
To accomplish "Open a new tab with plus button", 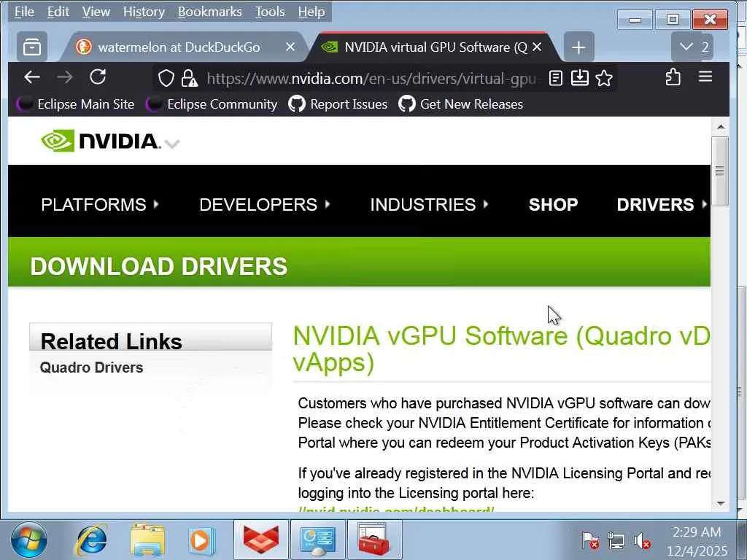I will [578, 47].
